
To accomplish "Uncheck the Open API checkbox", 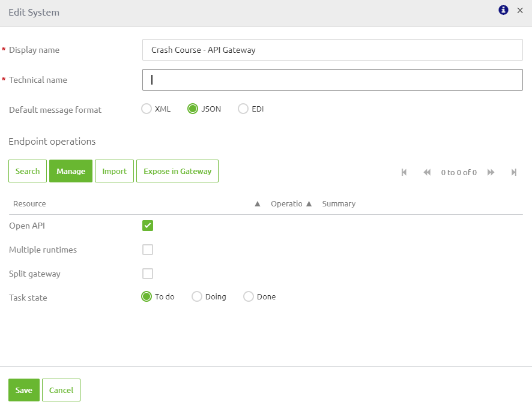I will coord(147,226).
